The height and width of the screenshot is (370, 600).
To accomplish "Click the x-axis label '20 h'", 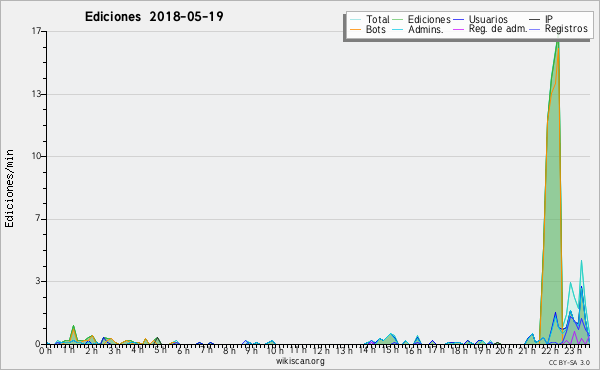I will point(505,350).
